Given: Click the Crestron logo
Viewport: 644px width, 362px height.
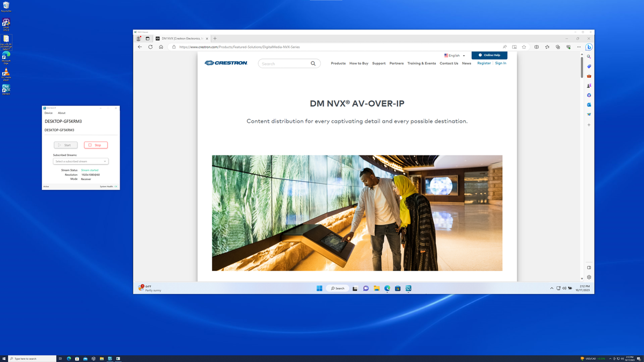Looking at the screenshot, I should click(226, 63).
